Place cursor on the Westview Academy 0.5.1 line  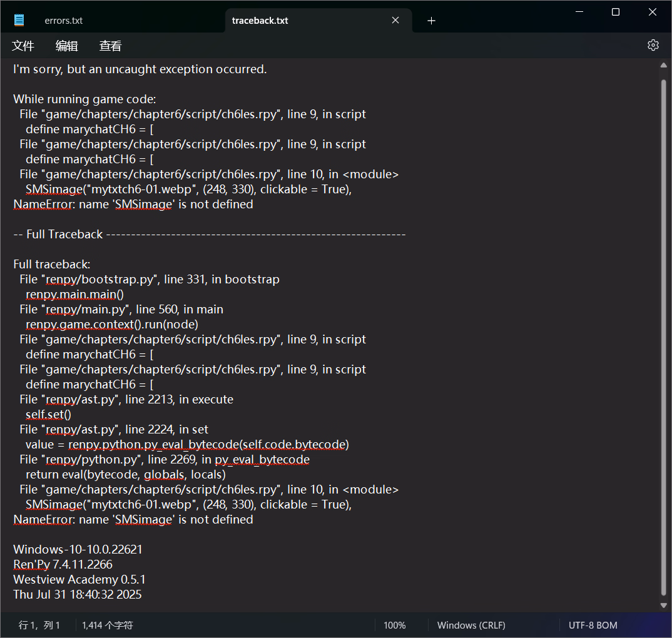pyautogui.click(x=79, y=580)
